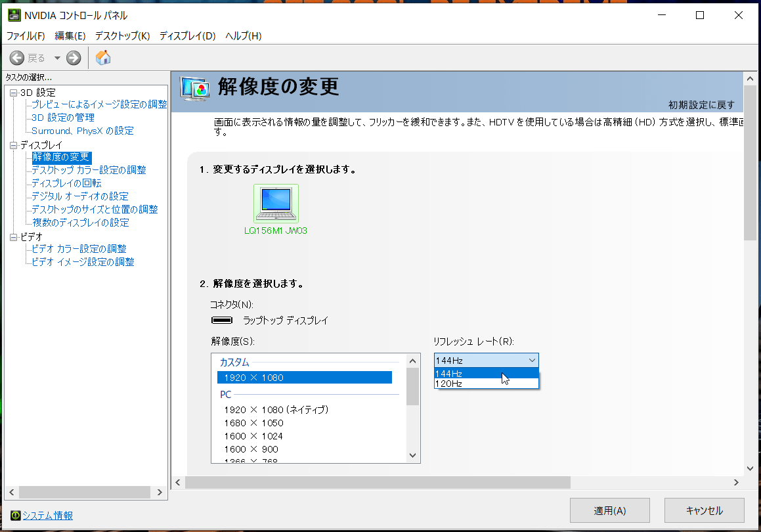Click the キャンセル button
The height and width of the screenshot is (532, 761).
pos(705,510)
